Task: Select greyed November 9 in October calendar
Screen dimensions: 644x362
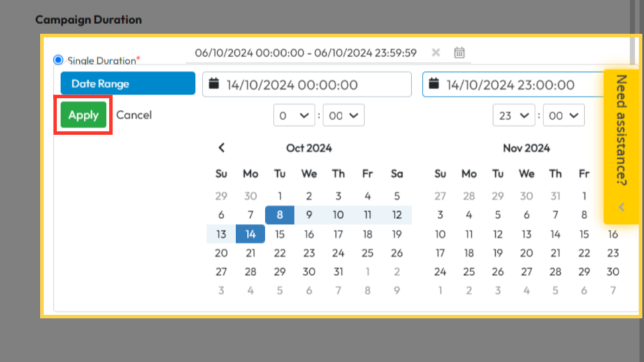Action: click(x=396, y=290)
